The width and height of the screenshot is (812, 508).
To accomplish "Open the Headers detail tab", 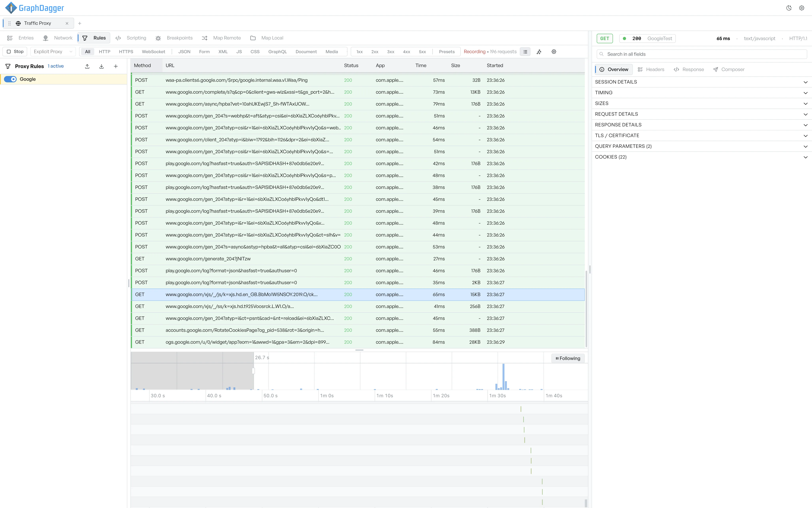I will [x=651, y=69].
